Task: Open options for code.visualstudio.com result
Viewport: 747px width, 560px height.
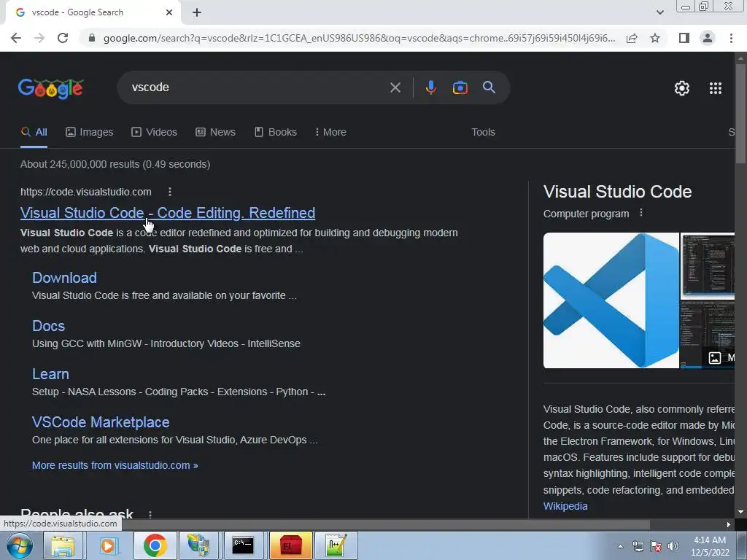Action: 169,192
